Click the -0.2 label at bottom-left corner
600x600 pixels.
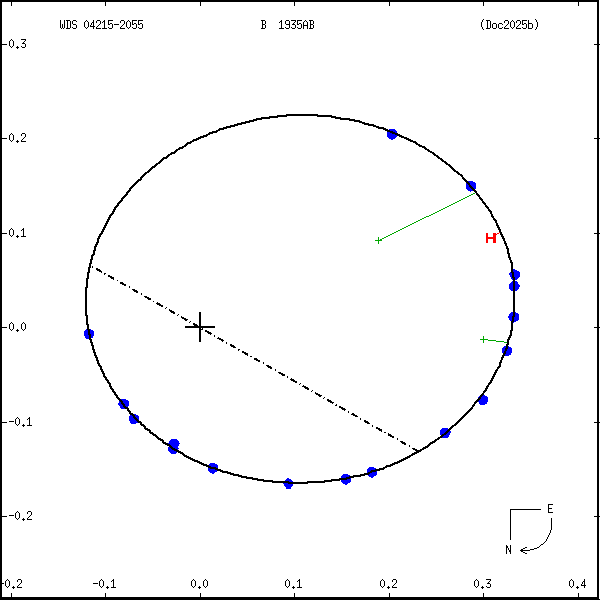12,583
